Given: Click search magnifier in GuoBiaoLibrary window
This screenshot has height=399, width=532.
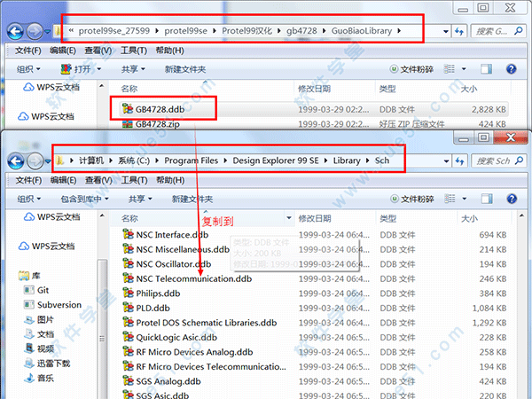Looking at the screenshot, I should coord(518,31).
